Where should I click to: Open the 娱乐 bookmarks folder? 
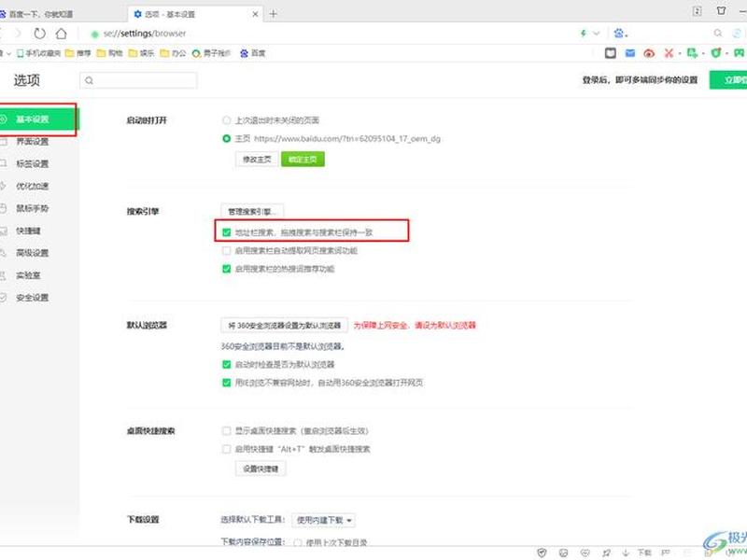(x=142, y=53)
